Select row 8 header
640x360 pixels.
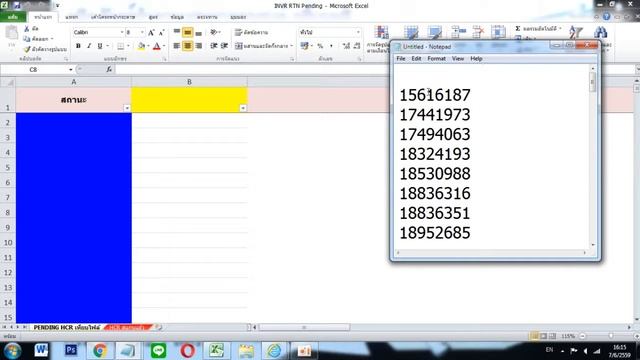[x=8, y=212]
